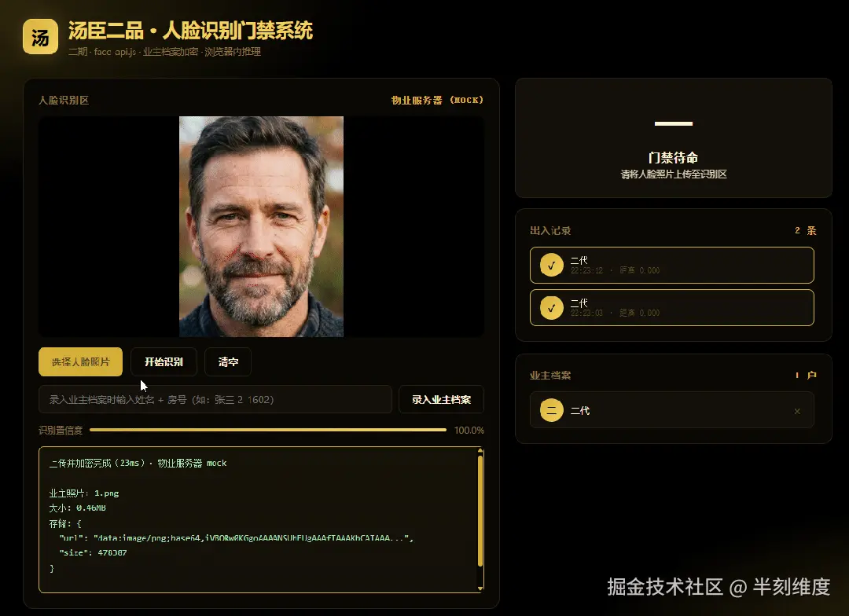The height and width of the screenshot is (616, 849).
Task: Click the log panel vertical scrollbar
Action: pyautogui.click(x=480, y=511)
